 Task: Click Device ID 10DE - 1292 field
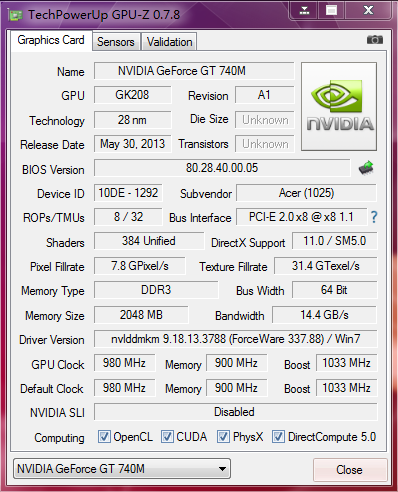point(128,193)
